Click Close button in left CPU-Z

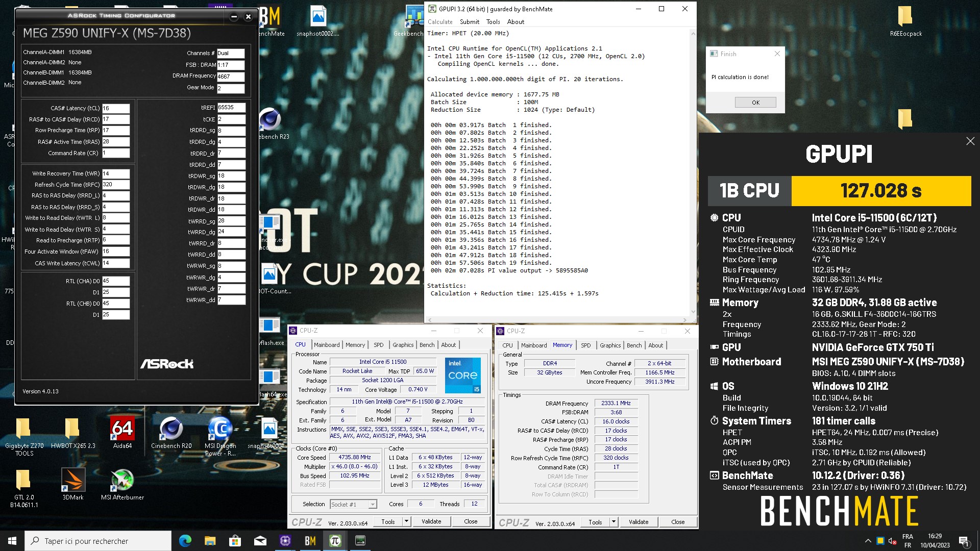click(x=471, y=521)
